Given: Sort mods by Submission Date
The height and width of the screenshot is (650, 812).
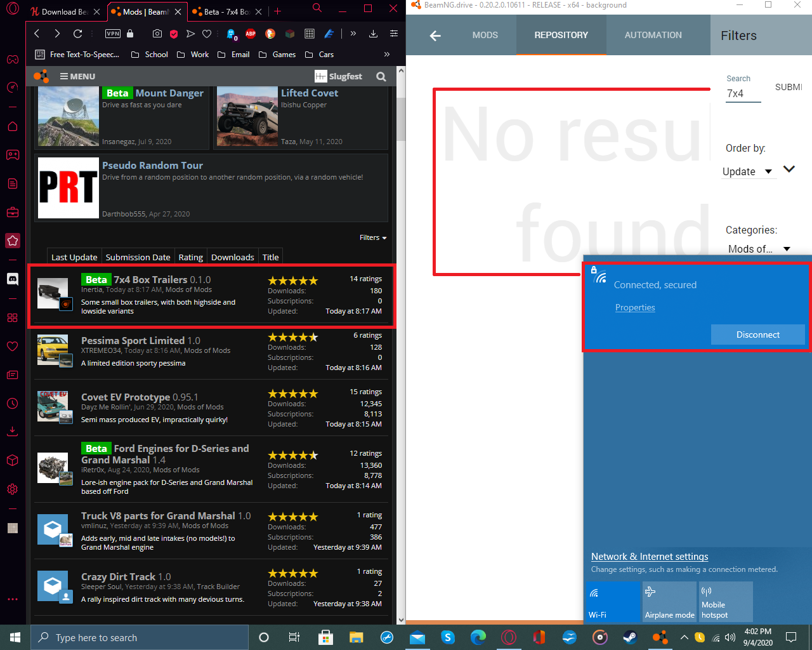Looking at the screenshot, I should [x=138, y=257].
